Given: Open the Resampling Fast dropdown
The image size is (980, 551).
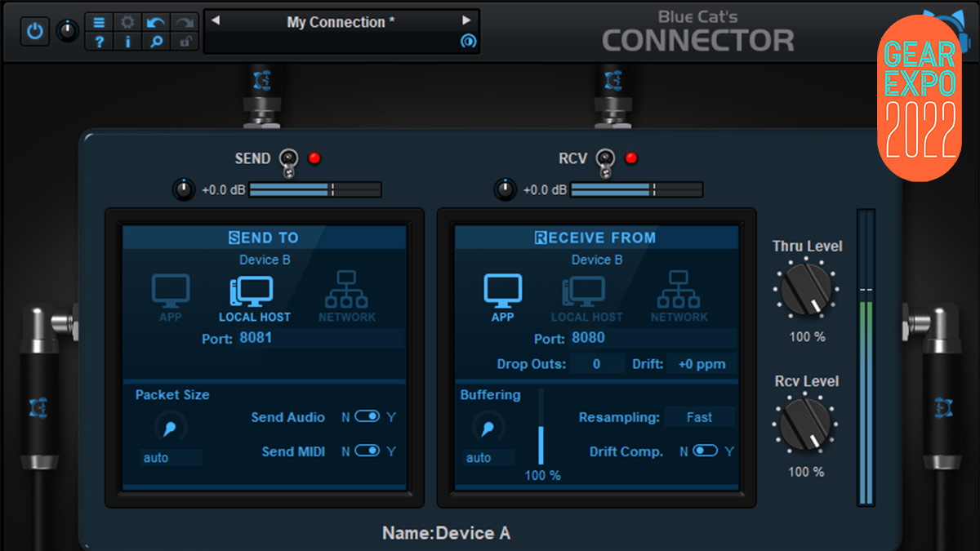Looking at the screenshot, I should pos(700,417).
